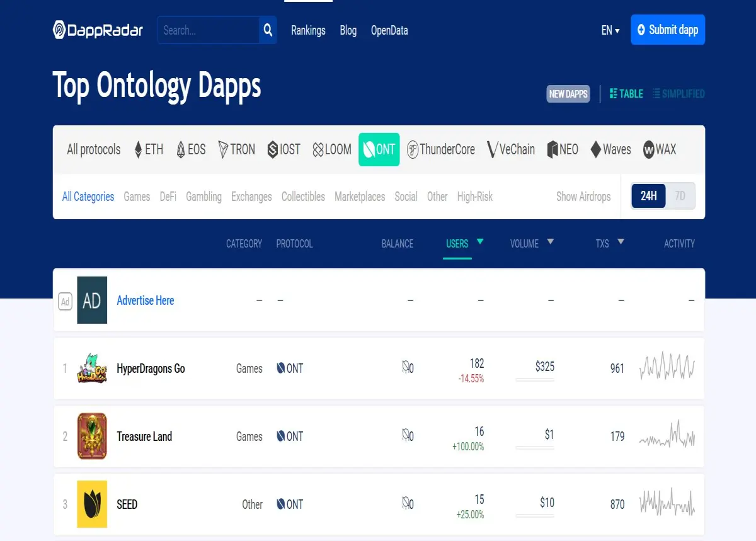Filter by Marketplaces category
The image size is (756, 541).
point(360,196)
